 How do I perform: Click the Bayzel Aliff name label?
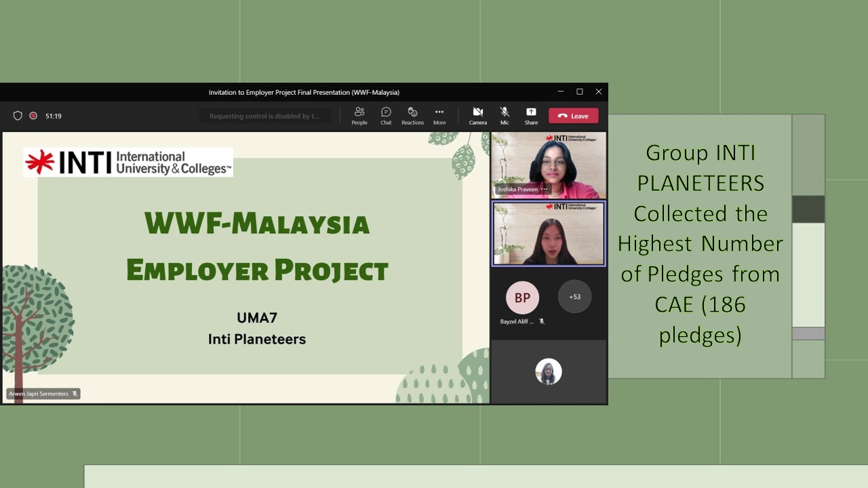point(517,321)
